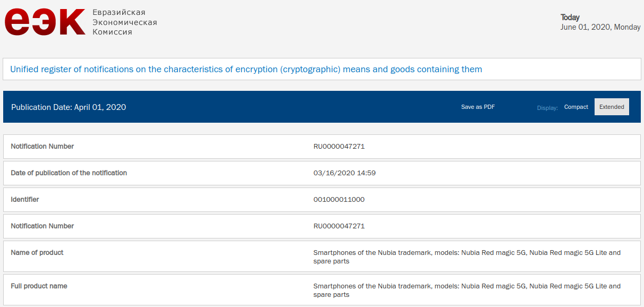This screenshot has width=644, height=307.
Task: Open the Unified register of notifications link
Action: click(246, 69)
